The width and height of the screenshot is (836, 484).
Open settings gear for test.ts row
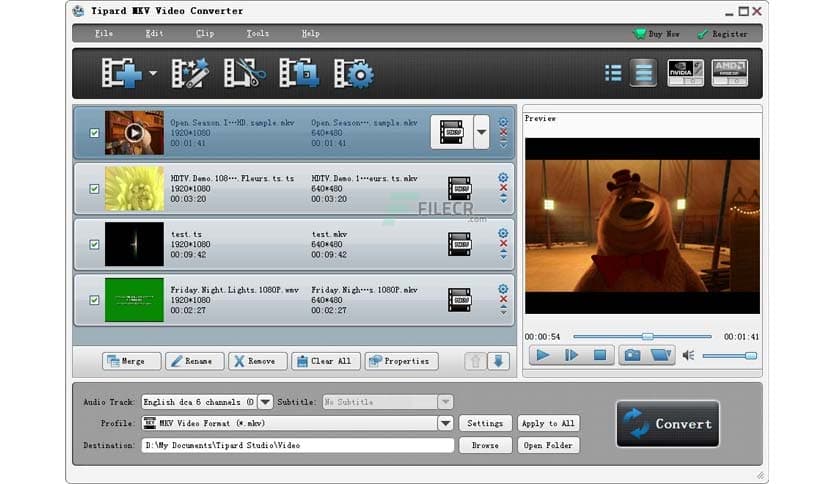point(503,233)
